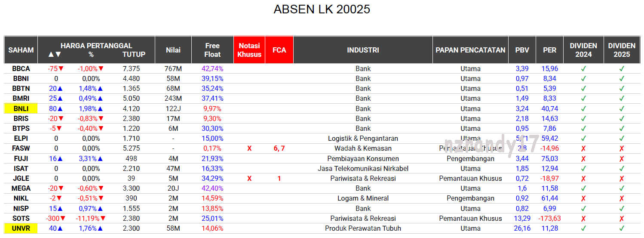
Task: Select the BBNI ticker row label
Action: (21, 79)
